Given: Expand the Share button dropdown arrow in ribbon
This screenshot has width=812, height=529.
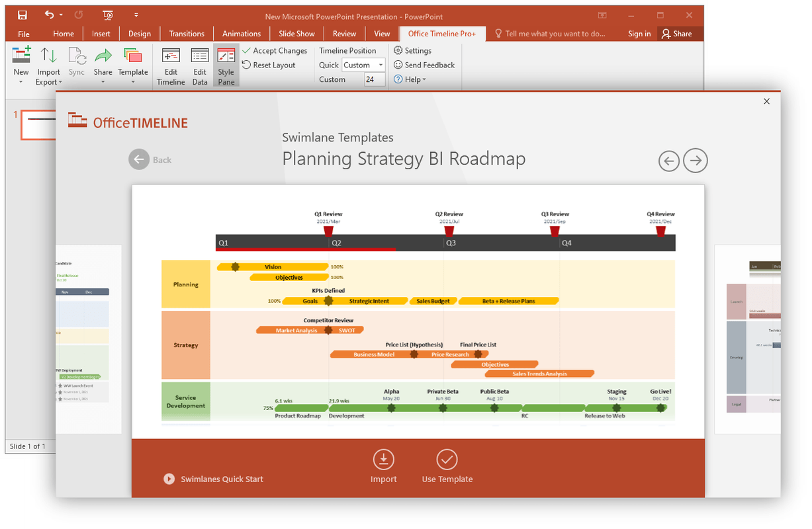Looking at the screenshot, I should click(103, 83).
